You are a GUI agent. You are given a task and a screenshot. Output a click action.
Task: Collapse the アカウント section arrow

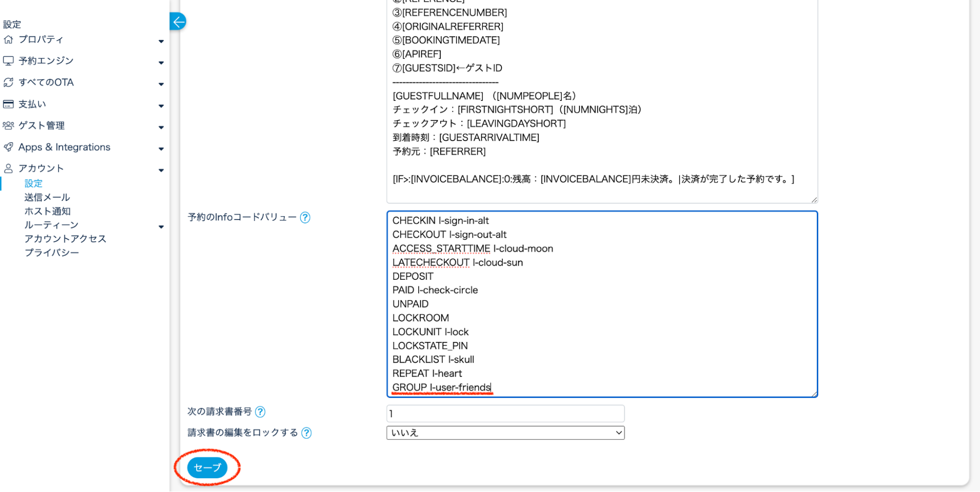pos(161,170)
